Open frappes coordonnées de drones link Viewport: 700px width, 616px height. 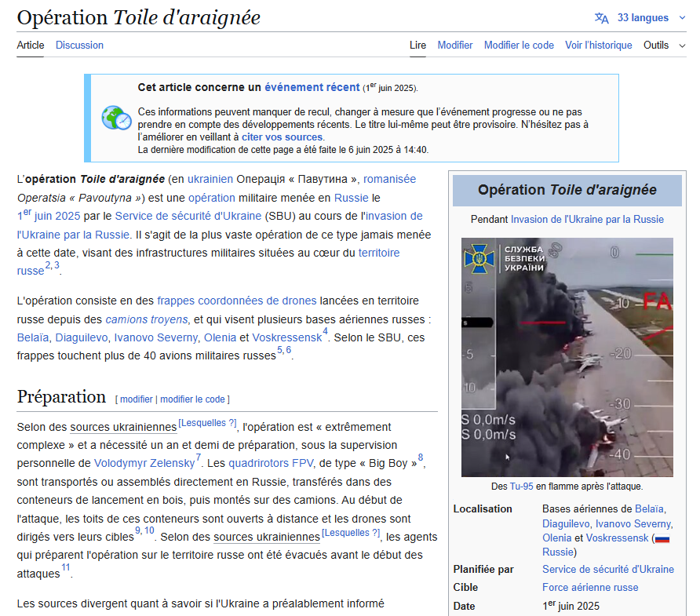237,301
